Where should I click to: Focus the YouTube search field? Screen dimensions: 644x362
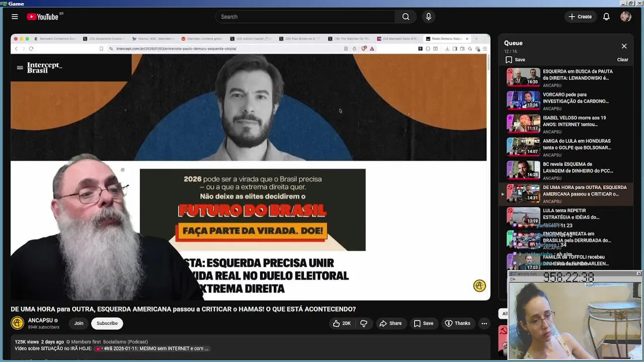point(305,17)
